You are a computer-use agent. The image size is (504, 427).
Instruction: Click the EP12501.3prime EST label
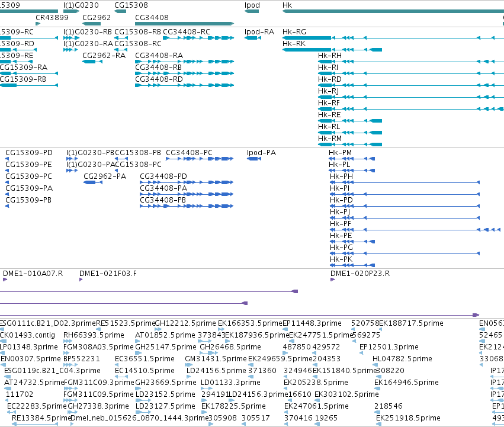click(x=389, y=347)
